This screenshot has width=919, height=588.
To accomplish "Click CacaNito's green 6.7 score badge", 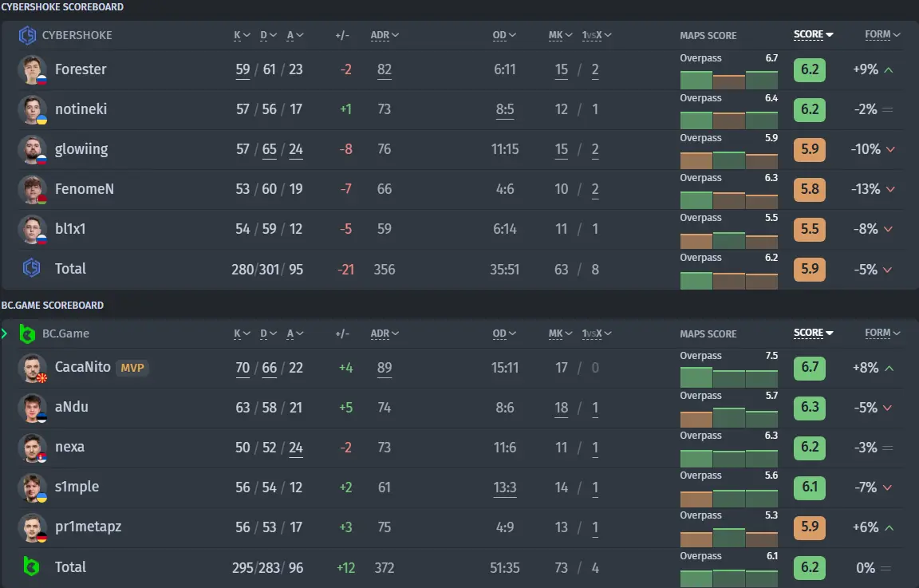I will (810, 368).
